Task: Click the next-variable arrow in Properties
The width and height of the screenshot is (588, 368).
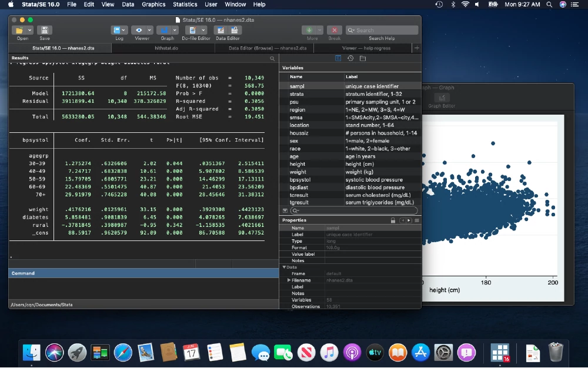Action: click(409, 220)
